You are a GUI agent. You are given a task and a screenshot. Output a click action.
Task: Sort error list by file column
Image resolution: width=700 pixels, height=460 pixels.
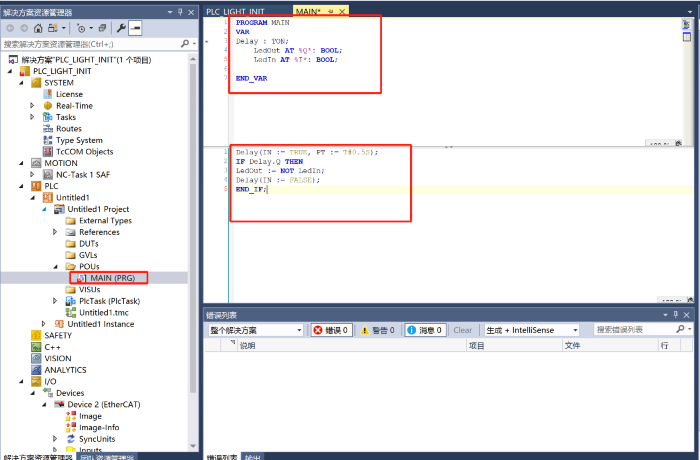(x=610, y=345)
